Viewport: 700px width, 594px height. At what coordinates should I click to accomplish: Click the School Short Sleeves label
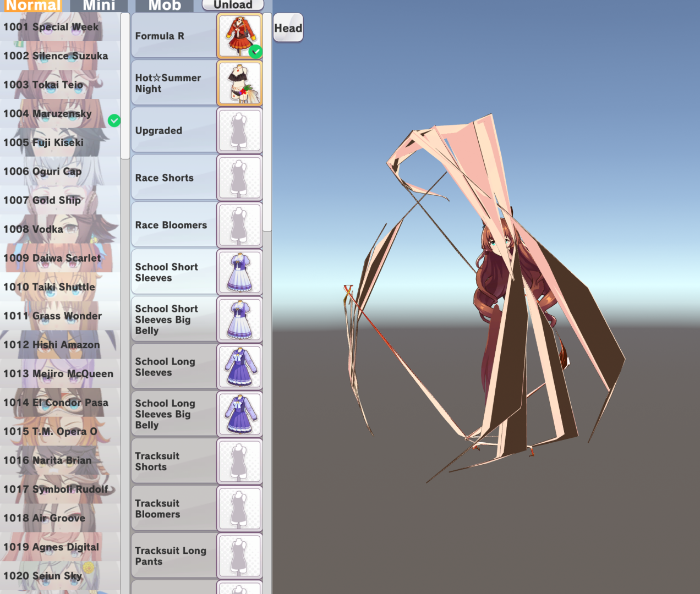[x=166, y=272]
